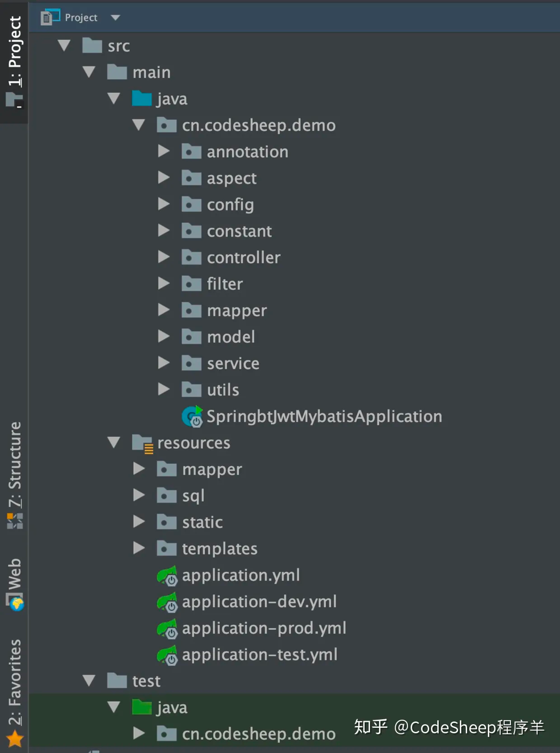Click the Project view icon in header
The height and width of the screenshot is (753, 560).
[50, 17]
